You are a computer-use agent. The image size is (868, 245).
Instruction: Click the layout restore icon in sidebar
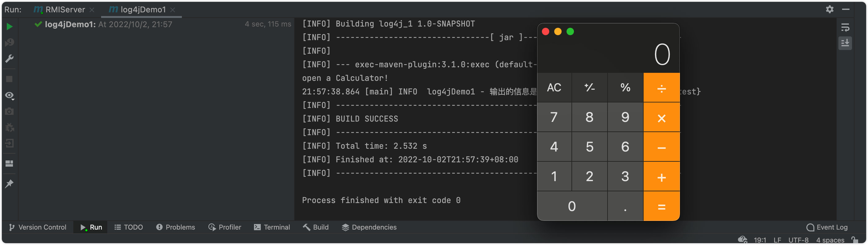[x=10, y=164]
